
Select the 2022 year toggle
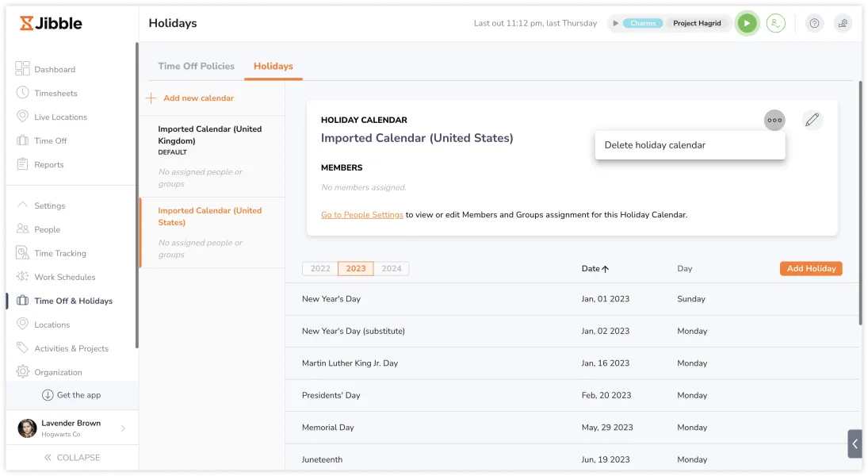pyautogui.click(x=320, y=269)
